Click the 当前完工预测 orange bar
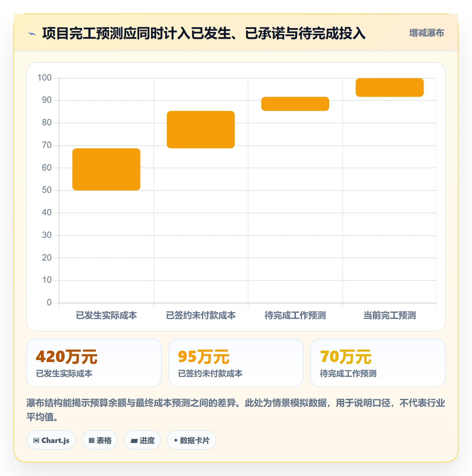472x476 pixels. (389, 87)
